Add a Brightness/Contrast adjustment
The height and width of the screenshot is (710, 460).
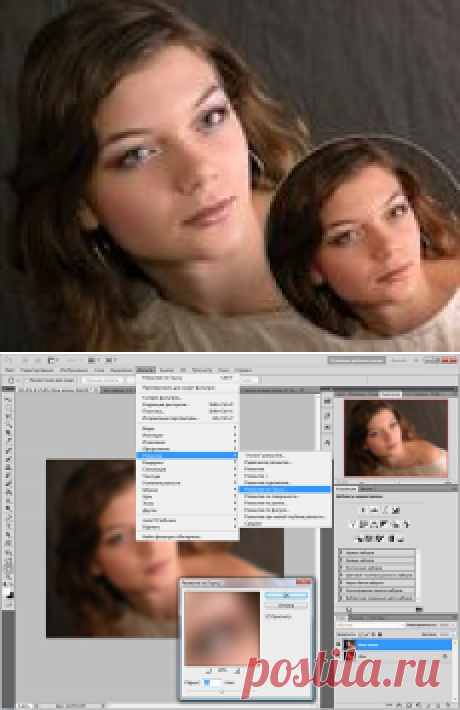364,510
